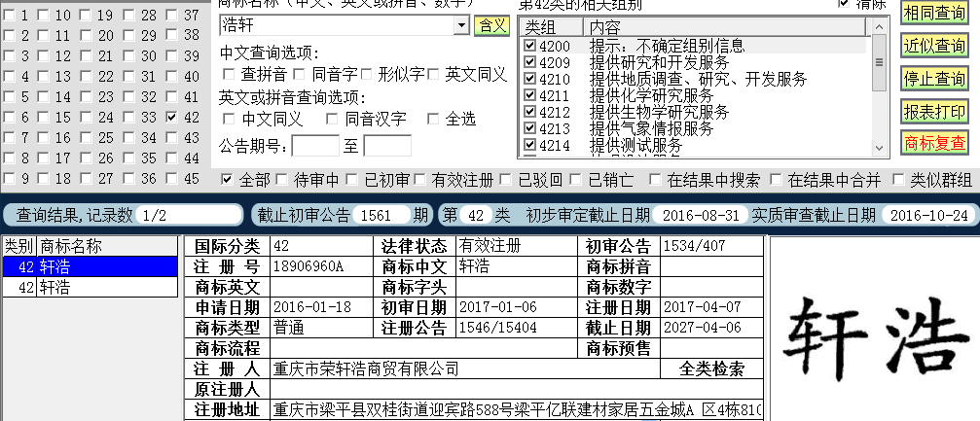Filter by 有效注册 status
This screenshot has width=980, height=421.
[419, 180]
